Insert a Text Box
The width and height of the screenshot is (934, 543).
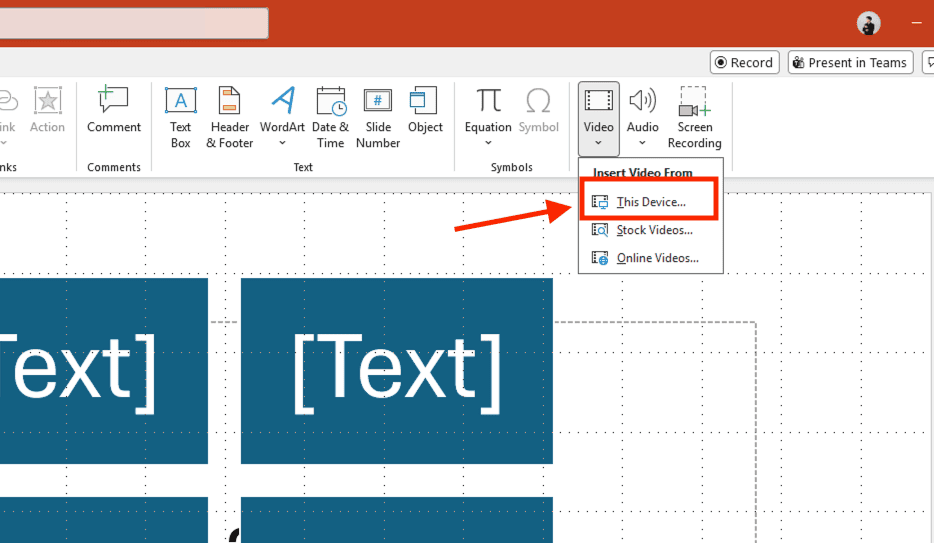(x=180, y=117)
